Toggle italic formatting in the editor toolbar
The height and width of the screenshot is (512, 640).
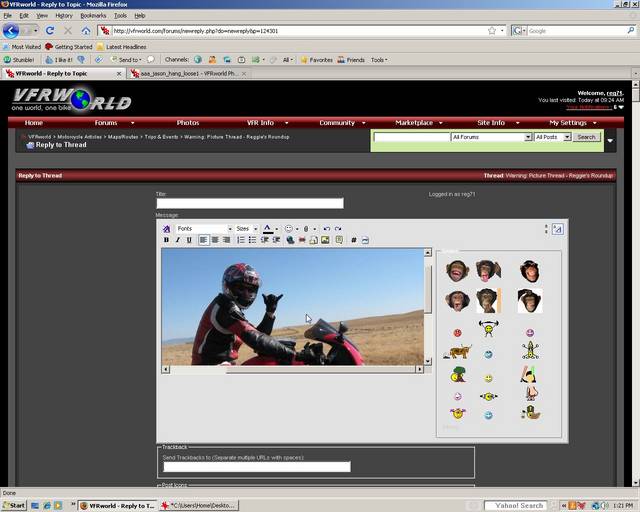point(177,240)
